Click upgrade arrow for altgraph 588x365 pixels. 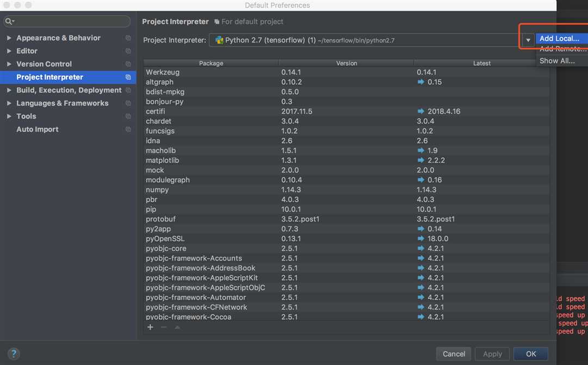[421, 82]
